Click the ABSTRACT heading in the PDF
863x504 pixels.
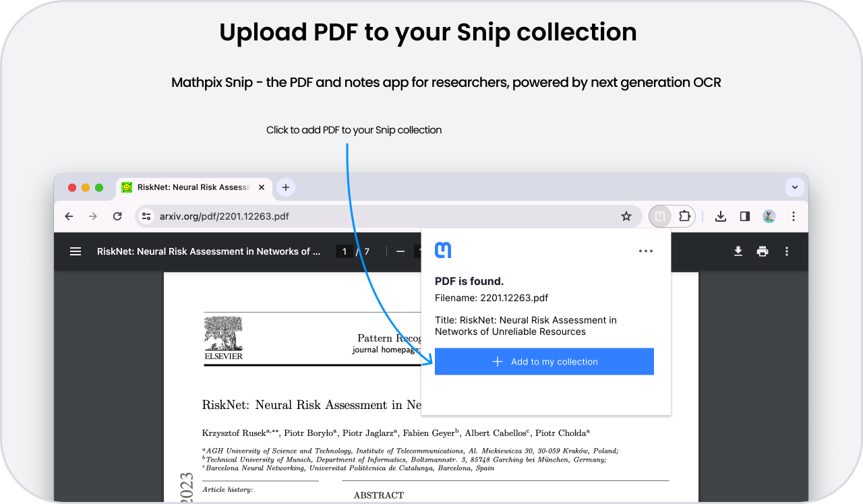pyautogui.click(x=379, y=495)
